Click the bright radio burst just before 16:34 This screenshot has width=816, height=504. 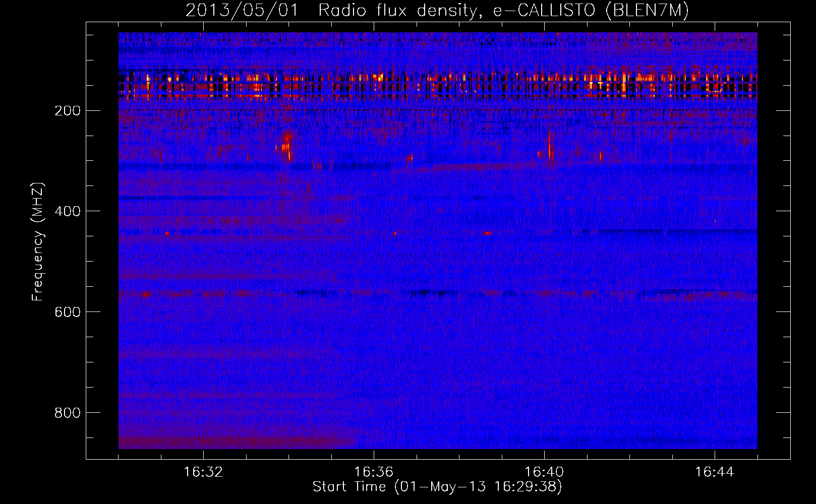tap(287, 145)
